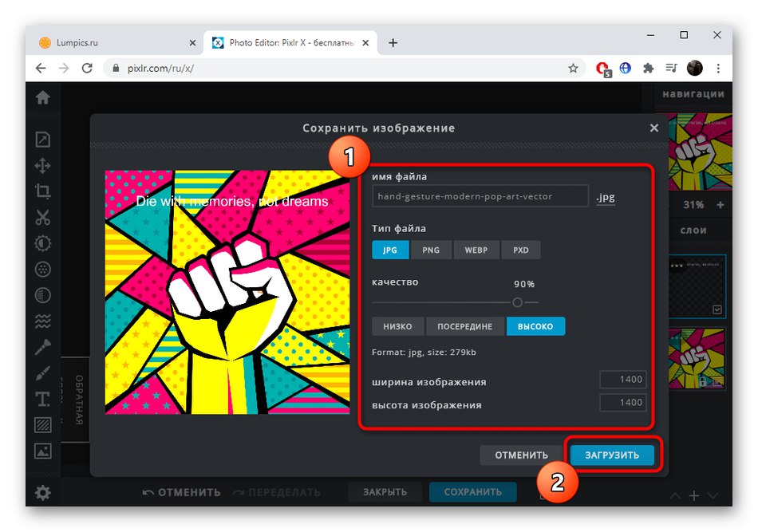Click the 'Format: jpg, size: 279kb' text
Screen dimensions: 758x532
click(x=424, y=353)
